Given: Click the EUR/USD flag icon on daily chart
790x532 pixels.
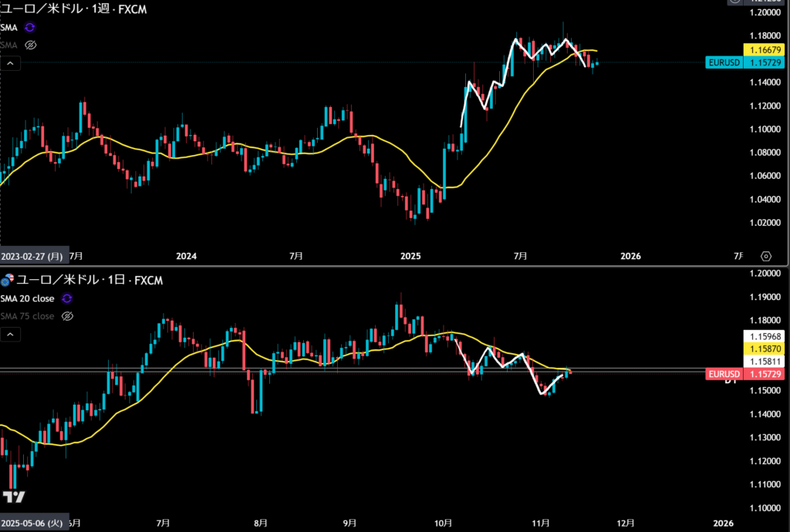Looking at the screenshot, I should coord(8,280).
